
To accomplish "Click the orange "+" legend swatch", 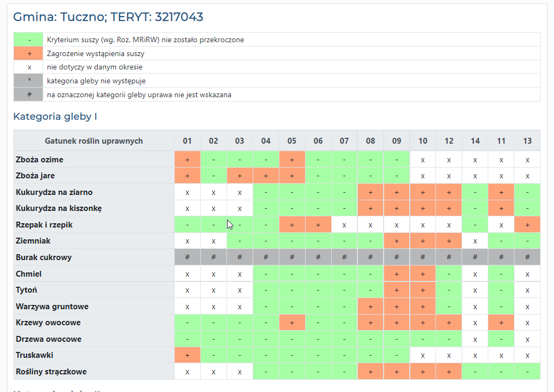I will pyautogui.click(x=29, y=53).
